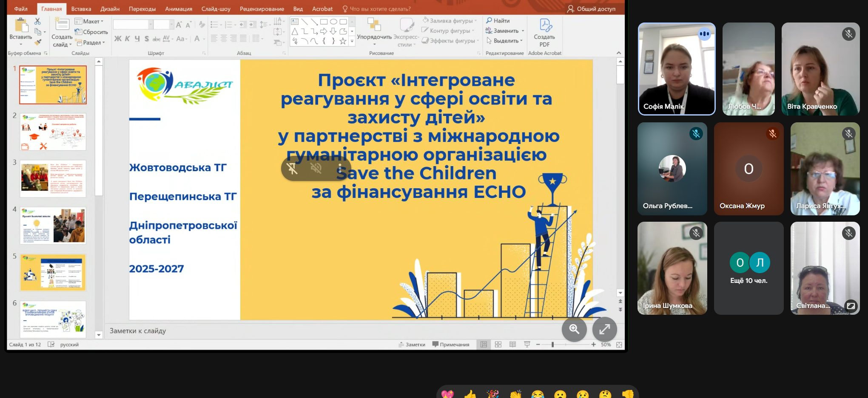
Task: Click the crossed-out speaker icon on presentation
Action: click(x=316, y=169)
